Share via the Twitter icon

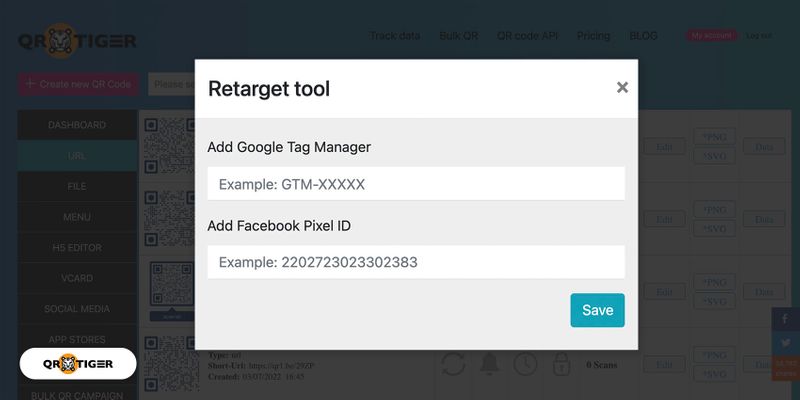click(x=785, y=342)
